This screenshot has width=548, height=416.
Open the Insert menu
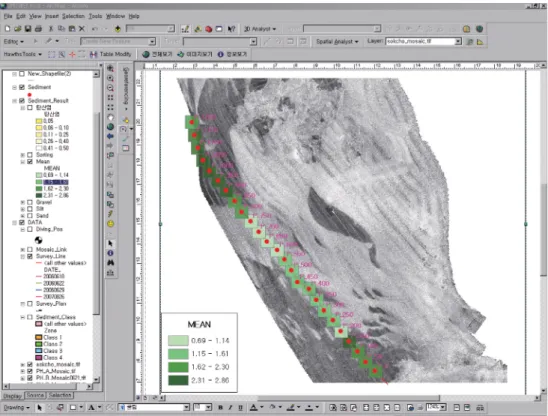[52, 16]
